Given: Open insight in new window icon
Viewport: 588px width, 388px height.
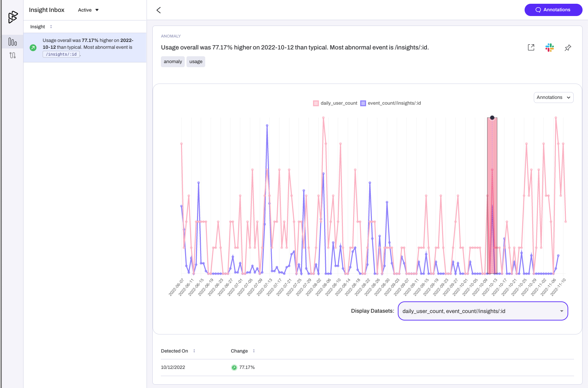Looking at the screenshot, I should 531,47.
